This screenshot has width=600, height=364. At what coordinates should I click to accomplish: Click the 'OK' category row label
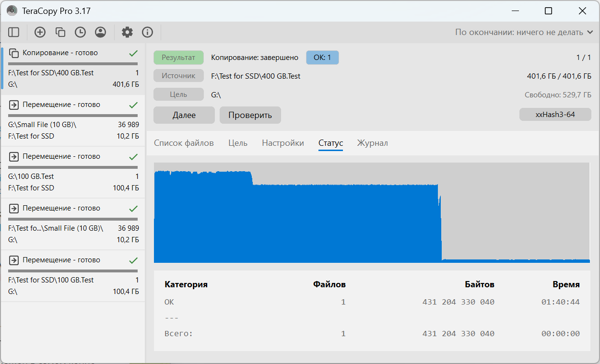[x=169, y=302]
